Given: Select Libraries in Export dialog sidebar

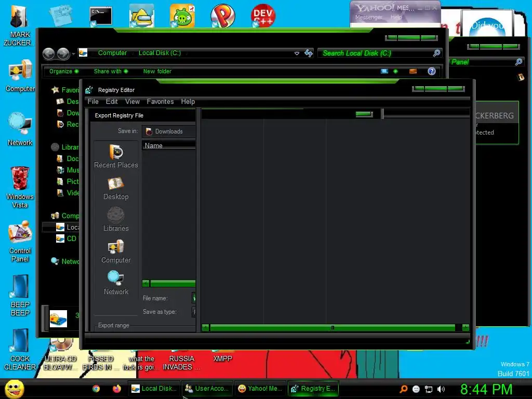Looking at the screenshot, I should coord(116,220).
